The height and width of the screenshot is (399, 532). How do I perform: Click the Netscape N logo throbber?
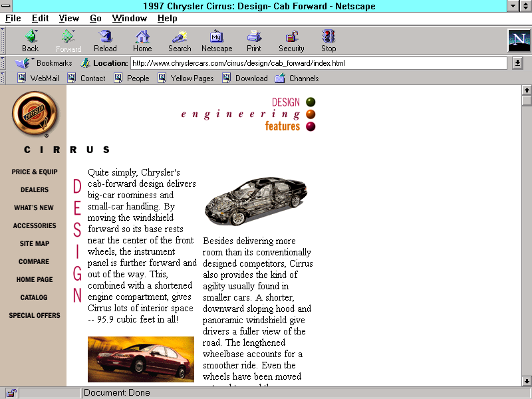coord(518,41)
